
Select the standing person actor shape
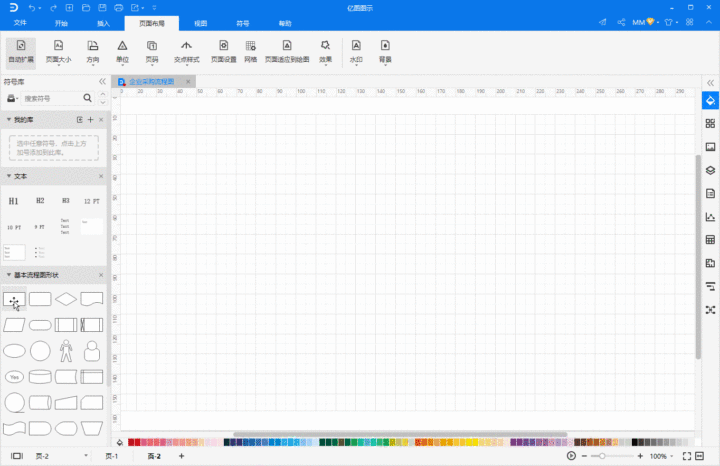click(x=66, y=351)
